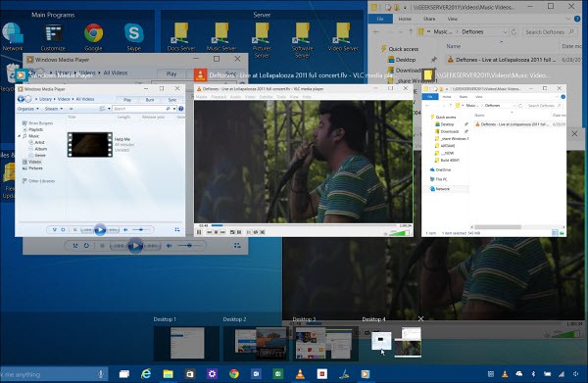
Task: Open the Word icon on taskbar
Action: pyautogui.click(x=256, y=373)
